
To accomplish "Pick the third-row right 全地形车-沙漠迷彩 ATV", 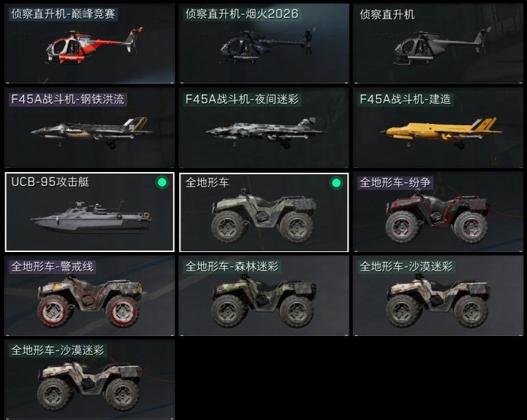I will (438, 295).
